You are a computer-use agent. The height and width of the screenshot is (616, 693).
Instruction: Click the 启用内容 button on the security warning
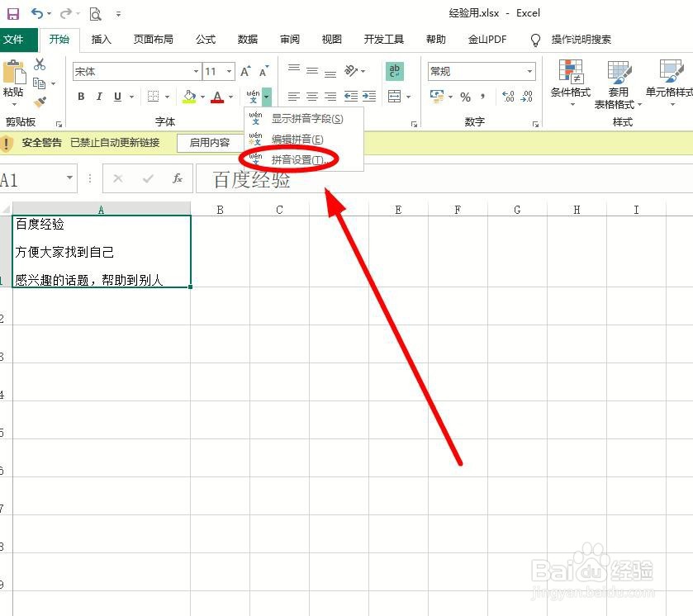click(x=210, y=142)
